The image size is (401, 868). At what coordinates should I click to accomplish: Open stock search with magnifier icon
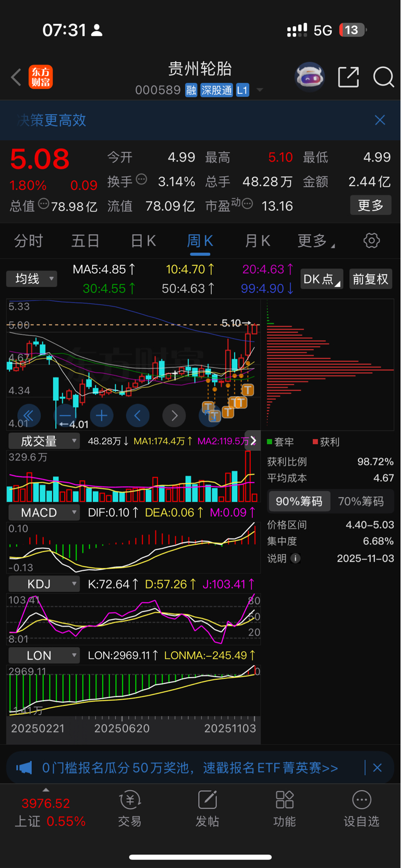point(383,77)
